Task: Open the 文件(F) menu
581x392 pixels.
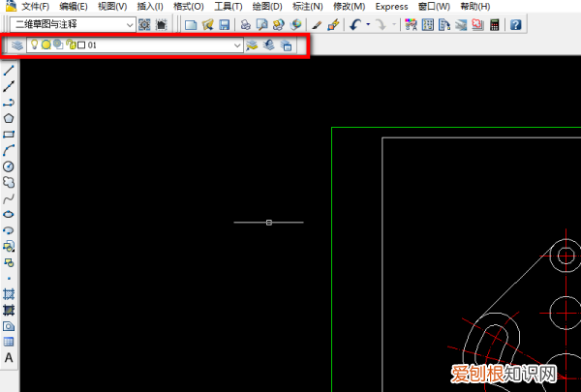Action: coord(35,7)
